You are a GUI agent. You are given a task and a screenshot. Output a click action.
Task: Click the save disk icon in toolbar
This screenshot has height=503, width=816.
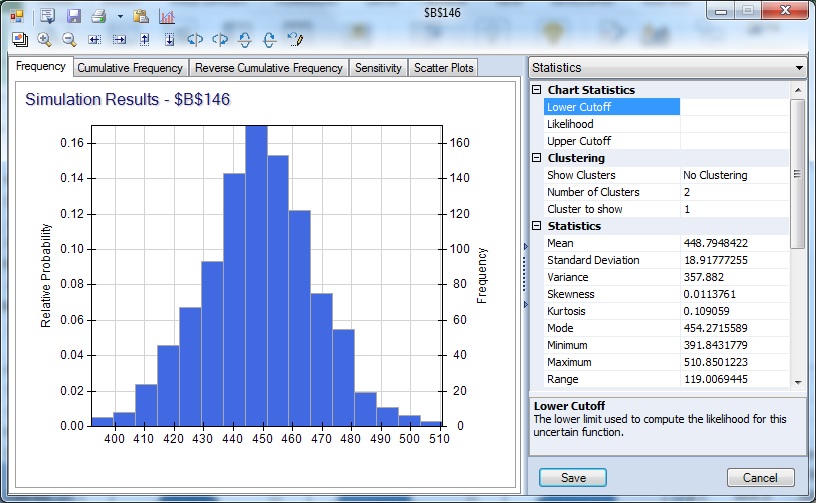(x=73, y=17)
